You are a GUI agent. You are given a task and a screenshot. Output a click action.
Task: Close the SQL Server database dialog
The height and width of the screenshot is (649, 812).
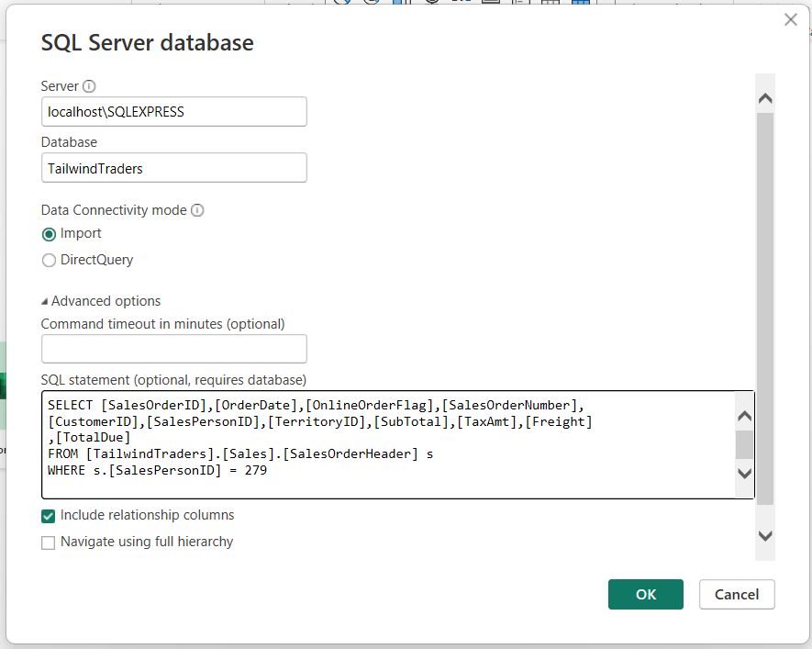pos(790,19)
